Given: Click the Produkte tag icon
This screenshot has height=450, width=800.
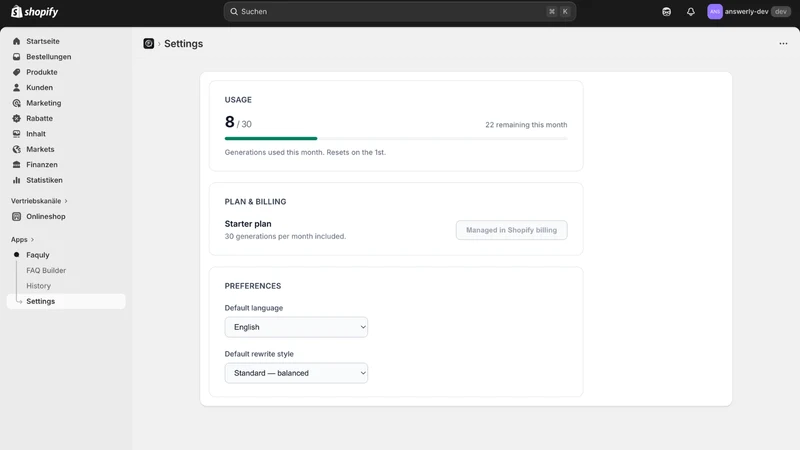Looking at the screenshot, I should (x=16, y=72).
